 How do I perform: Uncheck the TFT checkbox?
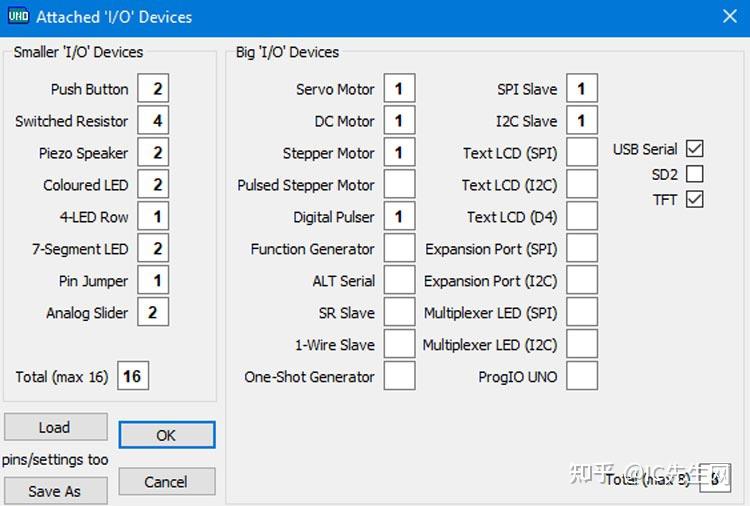point(694,199)
